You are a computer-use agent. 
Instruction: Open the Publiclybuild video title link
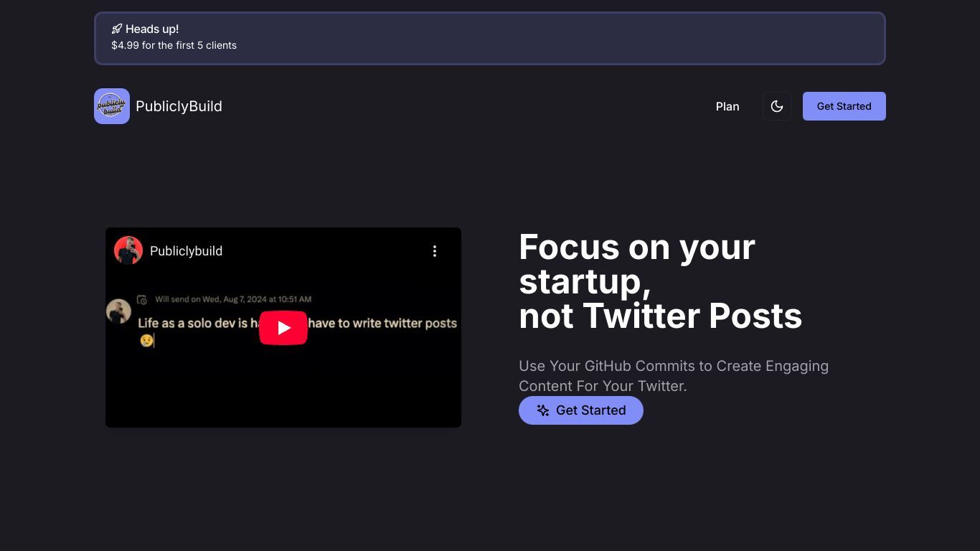(187, 251)
